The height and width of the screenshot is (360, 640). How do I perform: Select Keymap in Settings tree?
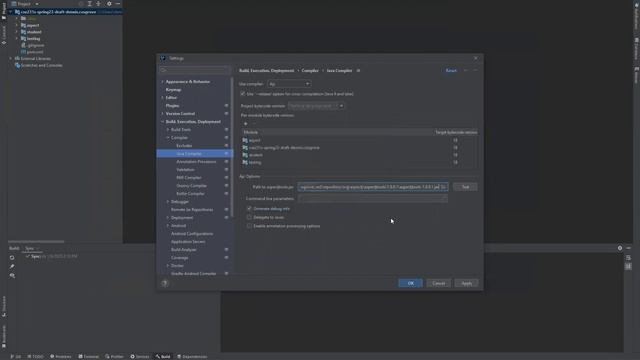(173, 90)
